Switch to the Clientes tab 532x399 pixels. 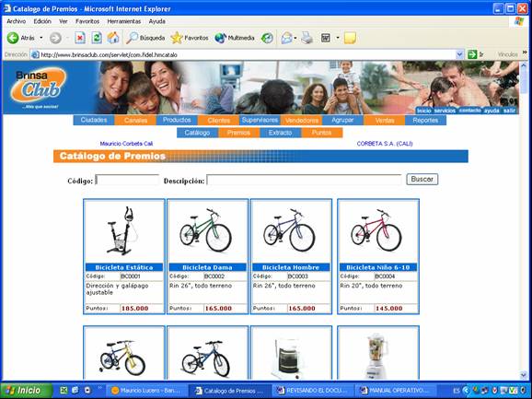coord(218,120)
